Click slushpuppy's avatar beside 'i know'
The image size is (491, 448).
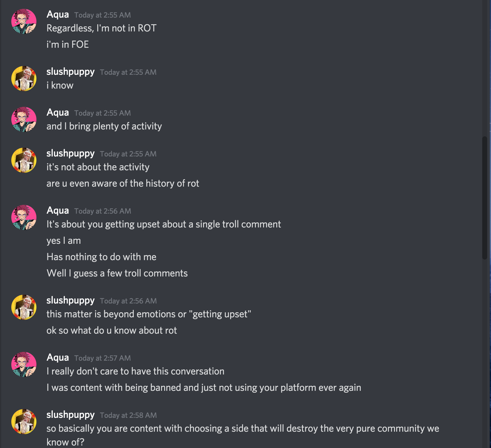click(x=24, y=79)
